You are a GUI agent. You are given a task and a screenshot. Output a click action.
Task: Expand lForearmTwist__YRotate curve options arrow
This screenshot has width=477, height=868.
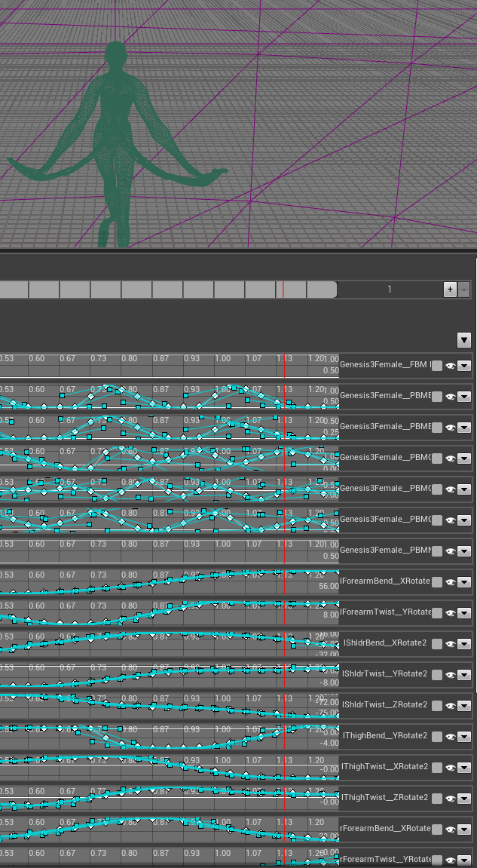point(463,613)
